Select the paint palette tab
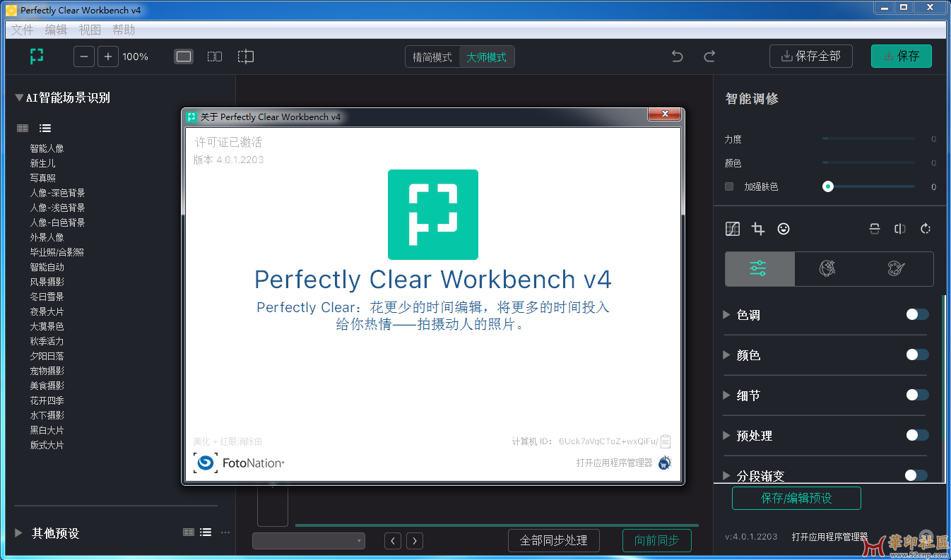The height and width of the screenshot is (560, 951). 897,269
